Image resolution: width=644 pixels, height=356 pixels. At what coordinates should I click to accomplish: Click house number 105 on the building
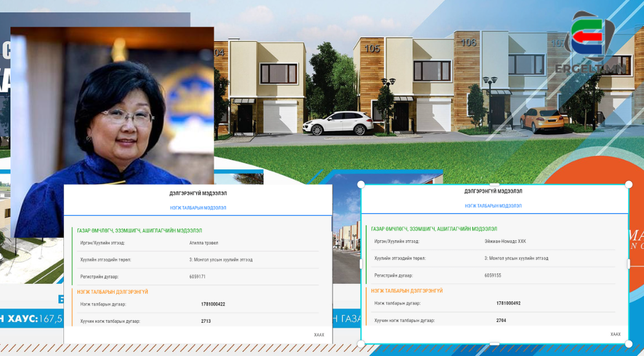click(x=372, y=49)
